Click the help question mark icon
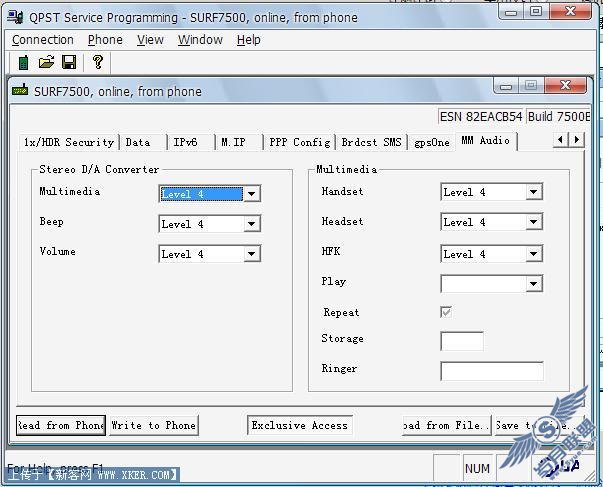The height and width of the screenshot is (487, 603). 98,62
